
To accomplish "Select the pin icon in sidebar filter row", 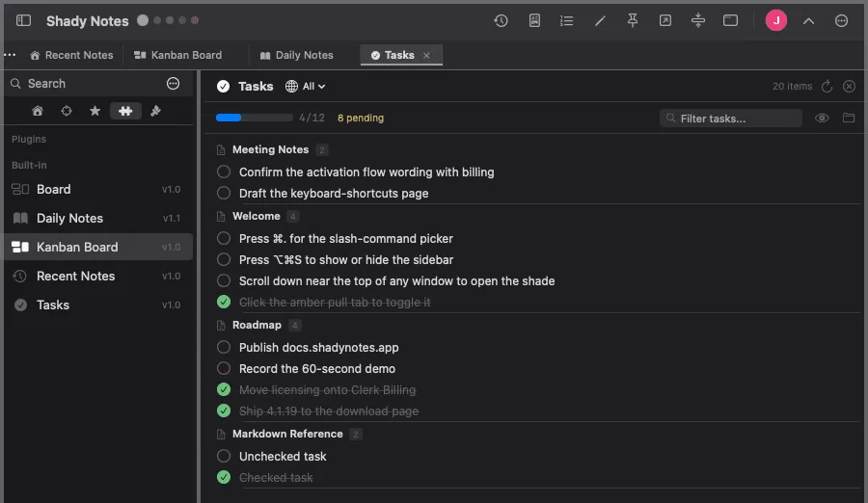I will tap(155, 111).
